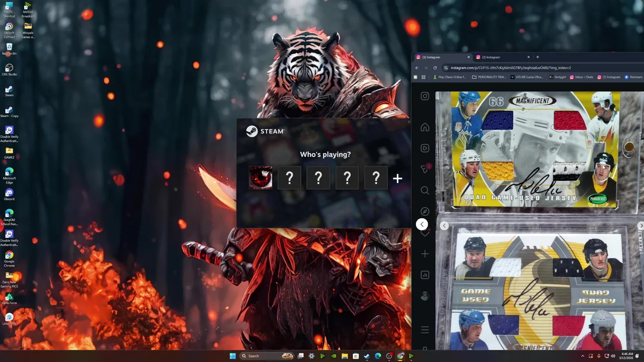Open Steam from the taskbar
Screen dimensions: 644x362
pos(366,356)
